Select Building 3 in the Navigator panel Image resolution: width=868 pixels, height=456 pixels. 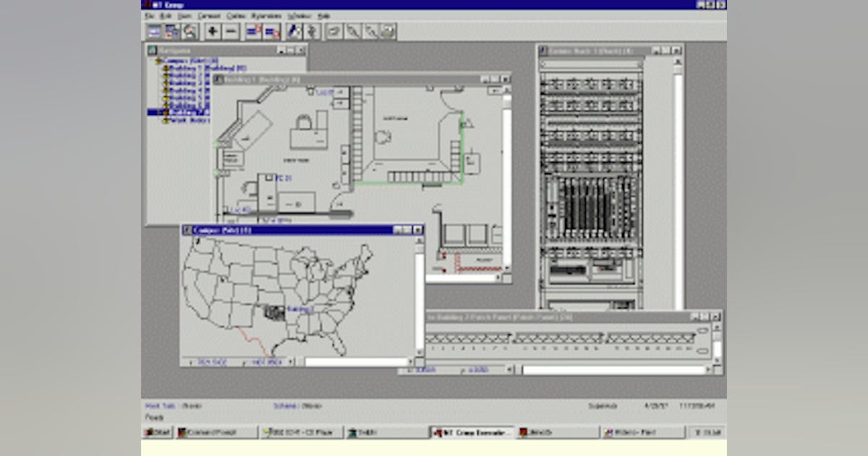point(177,83)
